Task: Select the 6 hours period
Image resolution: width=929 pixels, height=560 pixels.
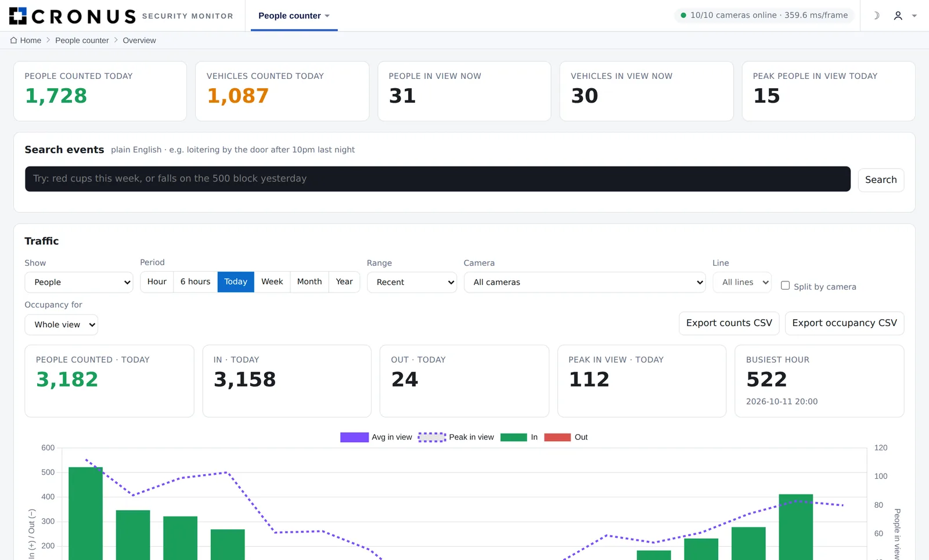Action: 195,281
